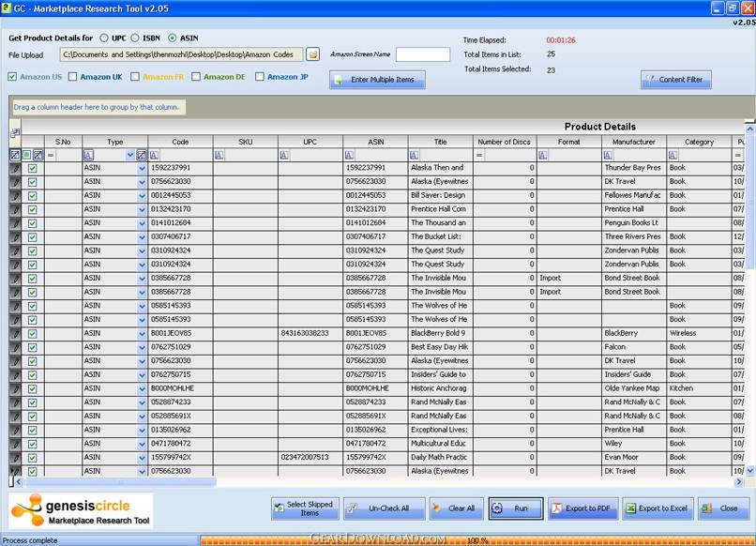Open Type dropdown for row B000MOHLHE
The height and width of the screenshot is (546, 756).
click(x=142, y=388)
